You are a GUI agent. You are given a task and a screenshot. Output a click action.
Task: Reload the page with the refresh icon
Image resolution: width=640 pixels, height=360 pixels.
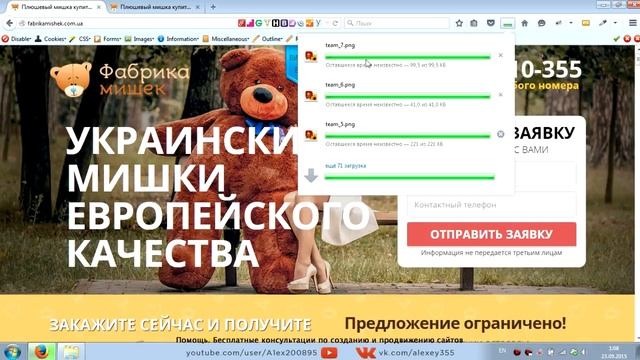(x=335, y=23)
